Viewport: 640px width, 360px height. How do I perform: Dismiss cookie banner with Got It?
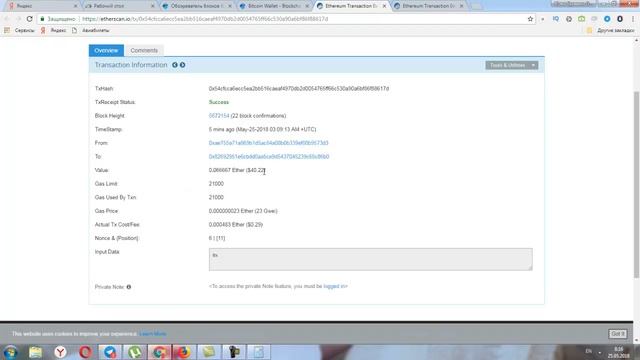point(618,334)
